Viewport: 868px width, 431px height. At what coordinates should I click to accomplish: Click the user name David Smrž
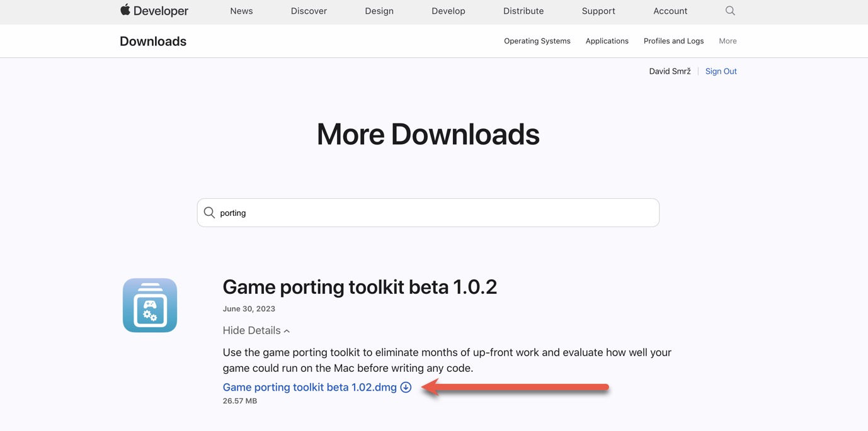(x=670, y=71)
